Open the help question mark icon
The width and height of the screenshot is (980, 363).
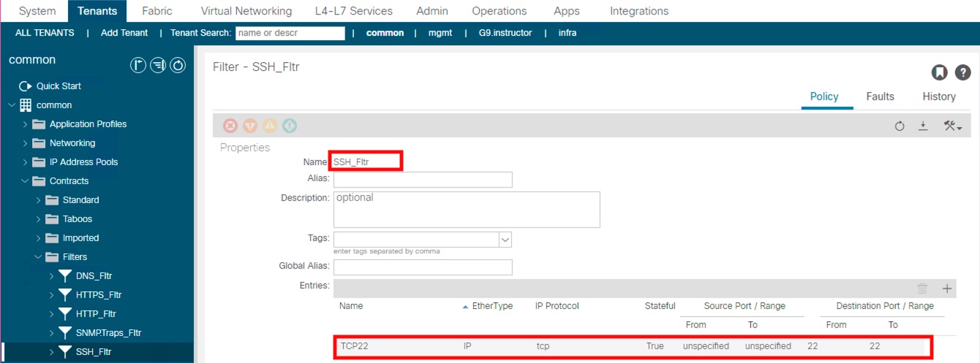click(x=963, y=72)
